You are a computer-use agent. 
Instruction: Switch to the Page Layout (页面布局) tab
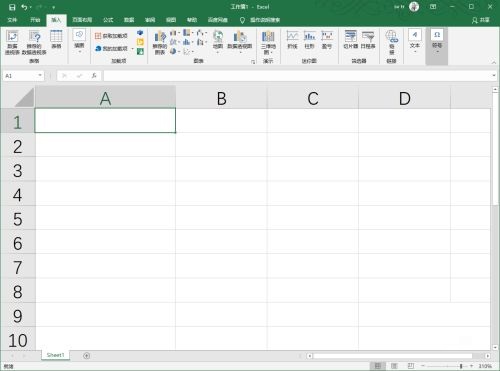(x=82, y=20)
